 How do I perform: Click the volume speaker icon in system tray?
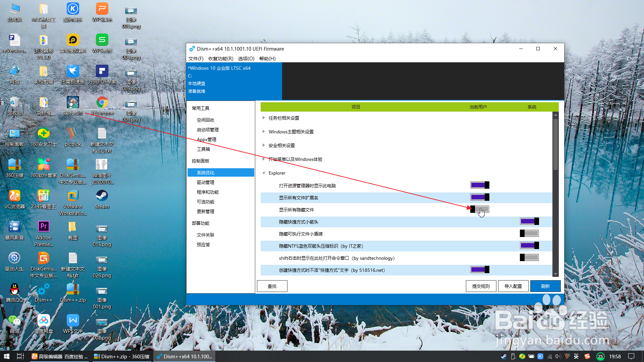558,356
